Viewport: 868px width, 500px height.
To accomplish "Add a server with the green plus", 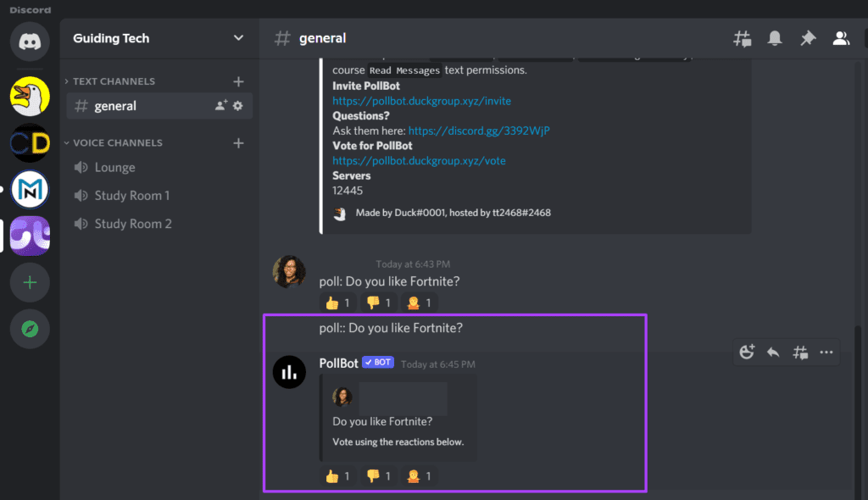I will [x=30, y=282].
